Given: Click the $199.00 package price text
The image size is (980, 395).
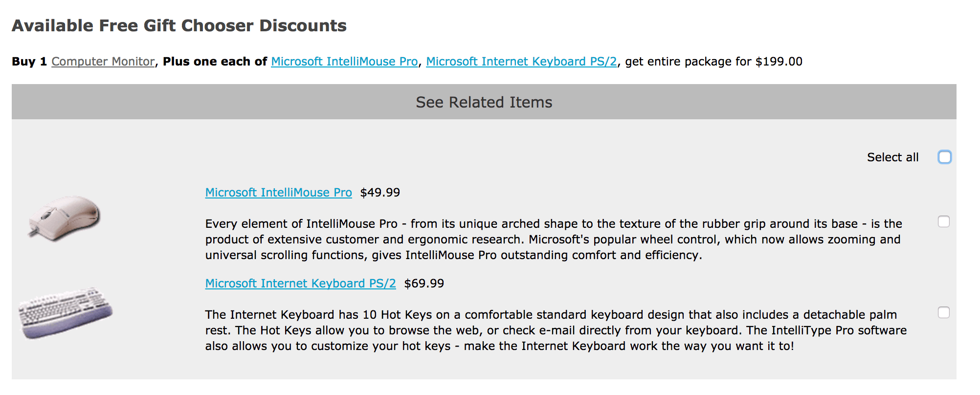Looking at the screenshot, I should 779,62.
